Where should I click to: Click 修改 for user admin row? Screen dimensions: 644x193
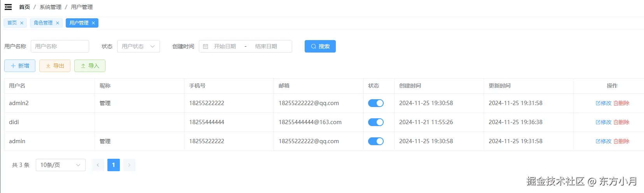(604, 141)
